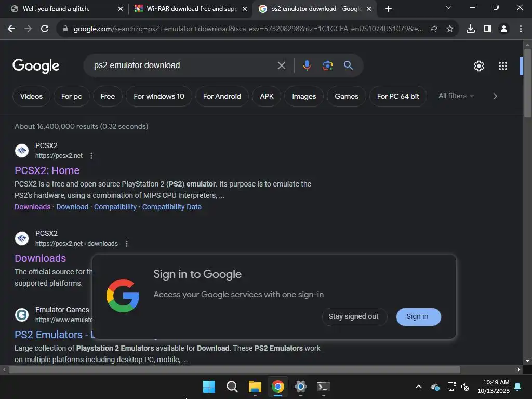
Task: Reload the current page
Action: (x=45, y=29)
